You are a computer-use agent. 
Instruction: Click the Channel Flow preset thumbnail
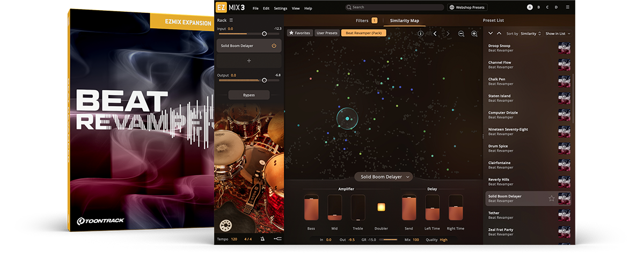[x=564, y=65]
